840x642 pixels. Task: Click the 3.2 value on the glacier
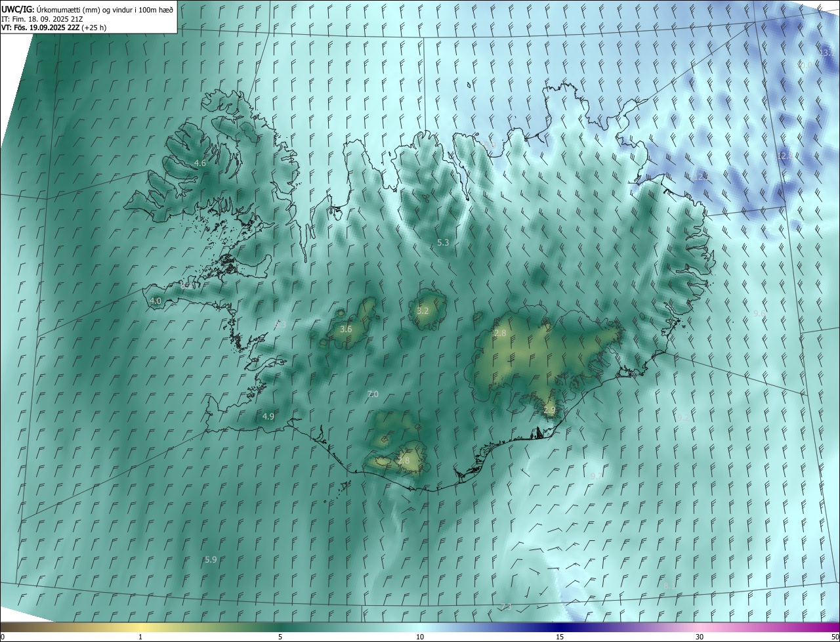pos(423,310)
